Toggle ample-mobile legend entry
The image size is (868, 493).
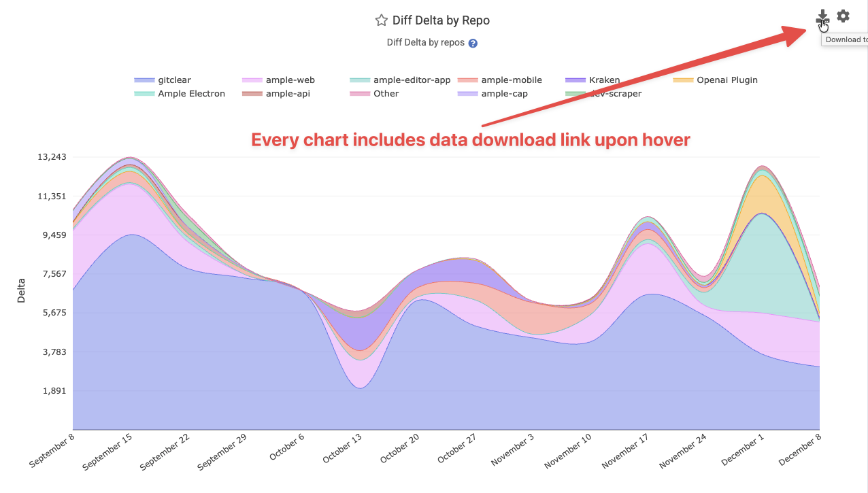(511, 80)
